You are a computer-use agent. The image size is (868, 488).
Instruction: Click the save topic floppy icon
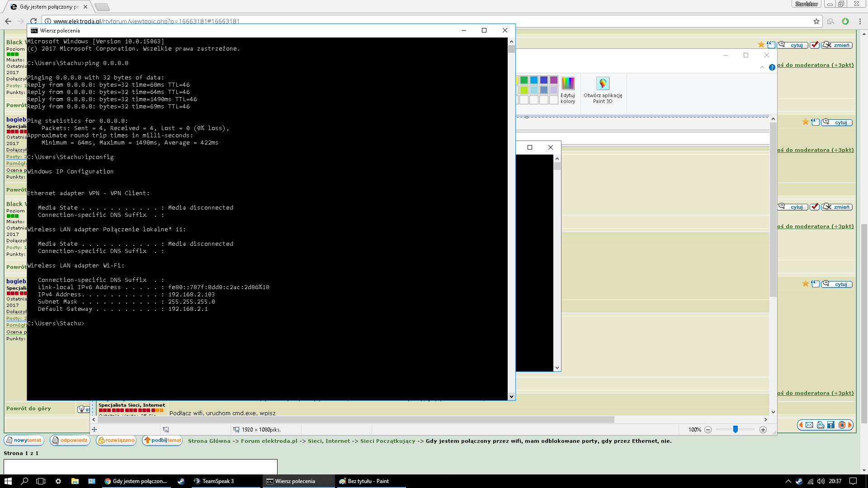[x=831, y=425]
